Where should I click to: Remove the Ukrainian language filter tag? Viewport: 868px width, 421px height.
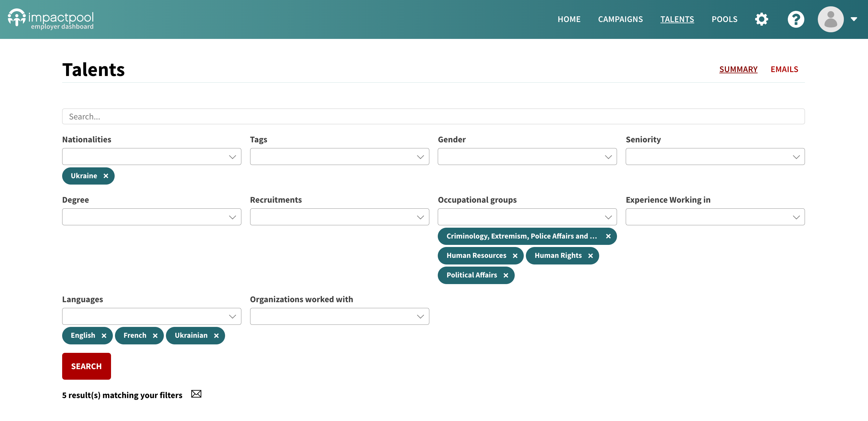tap(216, 335)
